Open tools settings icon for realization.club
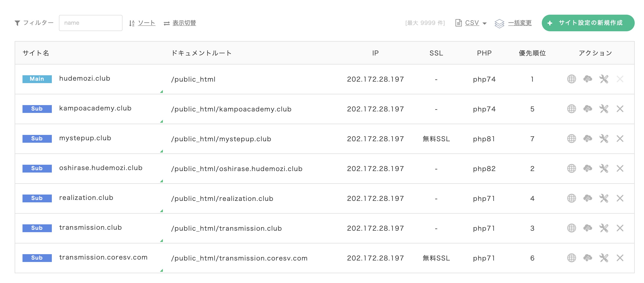The width and height of the screenshot is (644, 283). [604, 198]
